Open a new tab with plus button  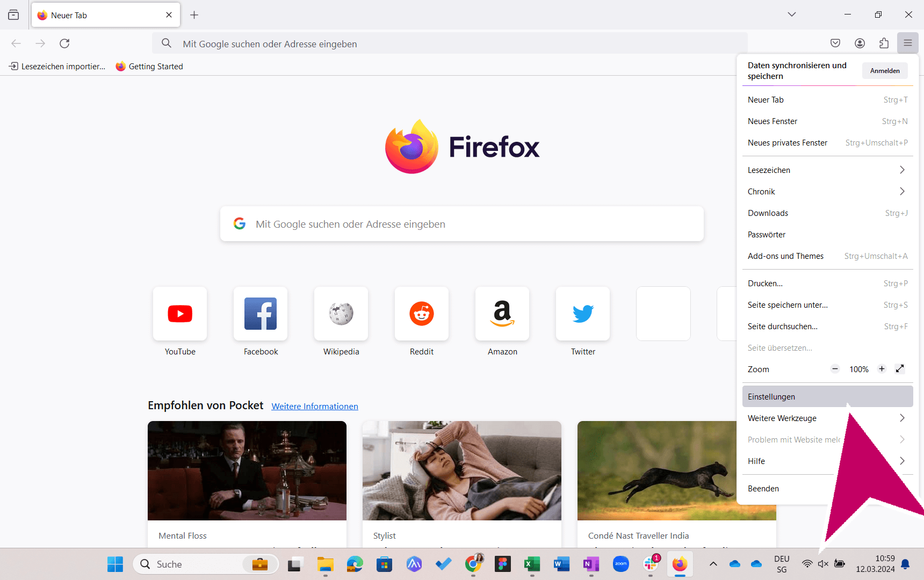pos(194,15)
